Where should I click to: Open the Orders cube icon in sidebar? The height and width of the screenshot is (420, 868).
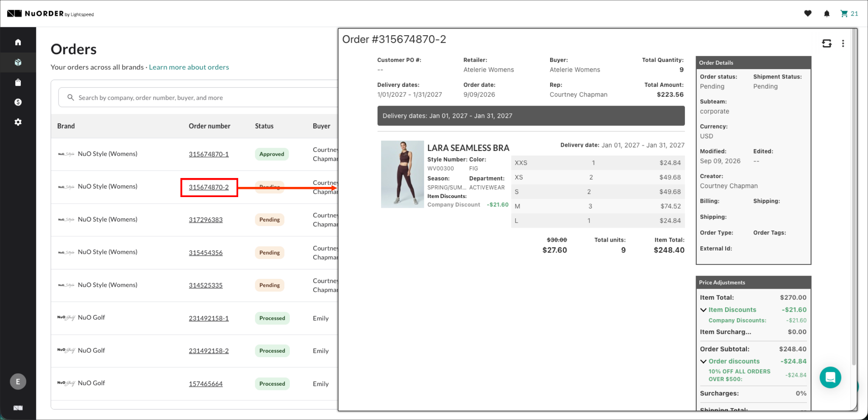point(18,62)
